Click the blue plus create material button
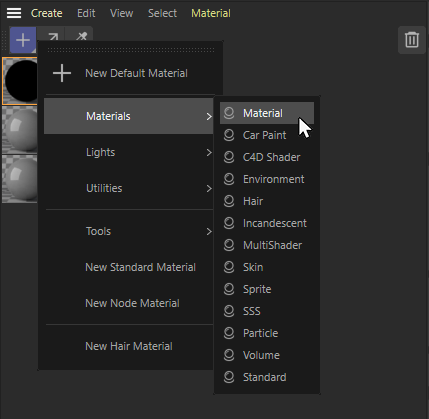 tap(23, 40)
